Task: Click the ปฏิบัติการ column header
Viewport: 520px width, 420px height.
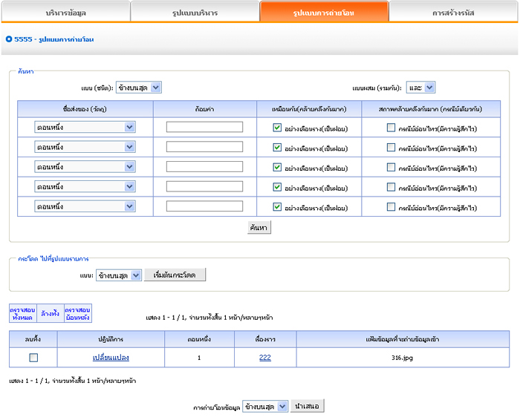Action: coord(111,339)
